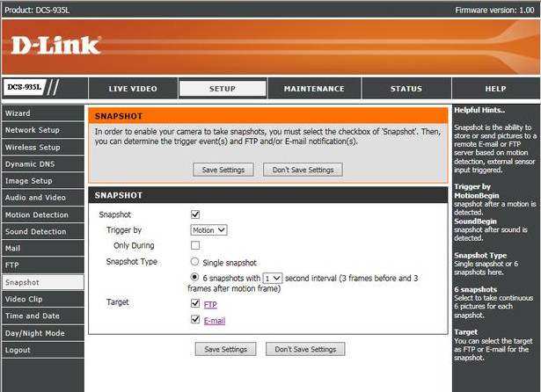Open the second interval dropdown
The image size is (541, 392).
tap(273, 279)
